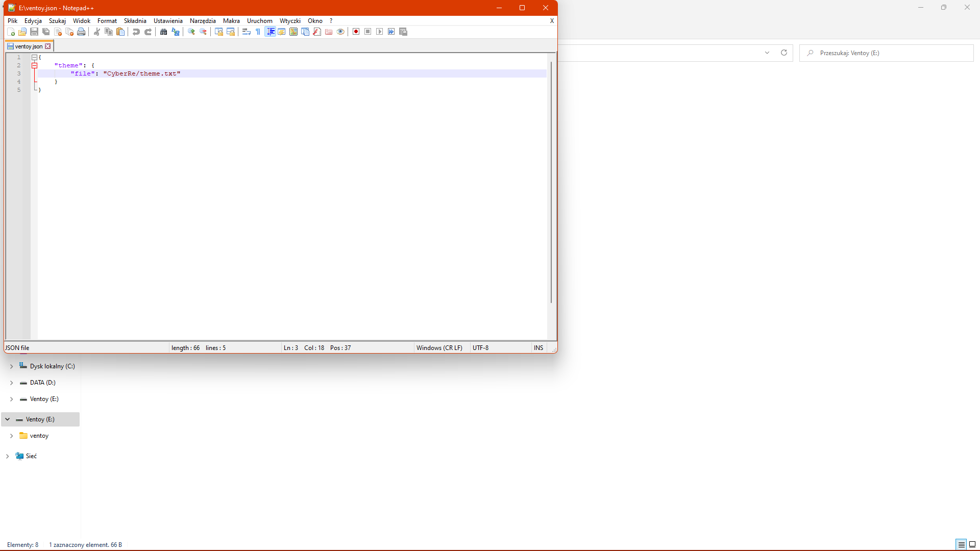The height and width of the screenshot is (551, 980).
Task: Toggle show all characters pilcrow button
Action: pyautogui.click(x=258, y=32)
